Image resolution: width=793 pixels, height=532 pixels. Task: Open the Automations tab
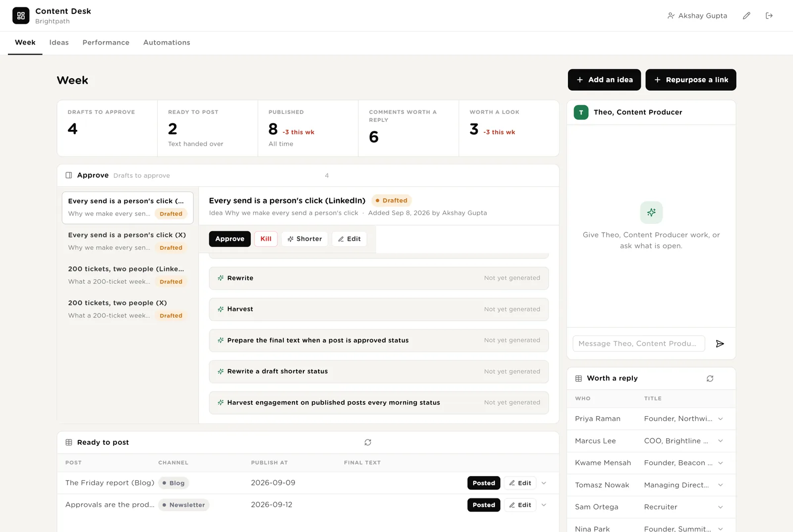[167, 43]
